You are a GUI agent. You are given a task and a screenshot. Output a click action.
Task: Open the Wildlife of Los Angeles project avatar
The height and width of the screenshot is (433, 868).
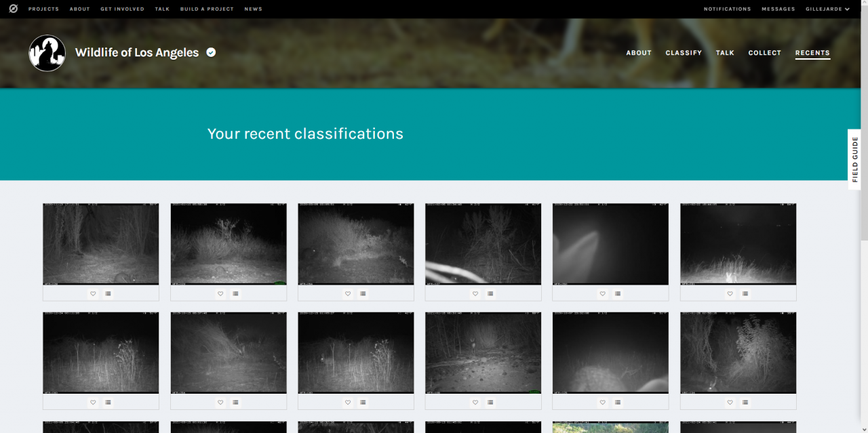[47, 53]
